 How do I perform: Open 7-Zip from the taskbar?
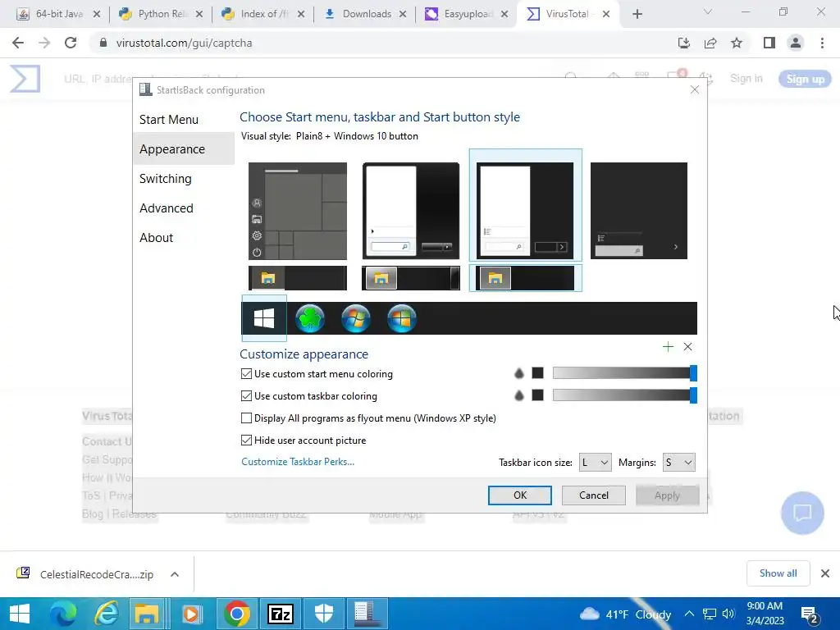pyautogui.click(x=280, y=614)
